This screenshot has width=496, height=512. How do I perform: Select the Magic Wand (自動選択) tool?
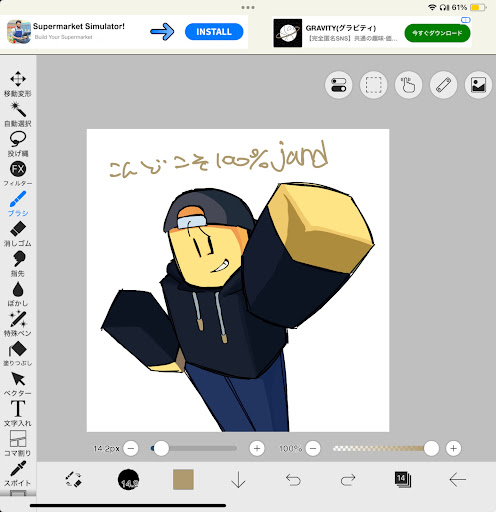(18, 114)
